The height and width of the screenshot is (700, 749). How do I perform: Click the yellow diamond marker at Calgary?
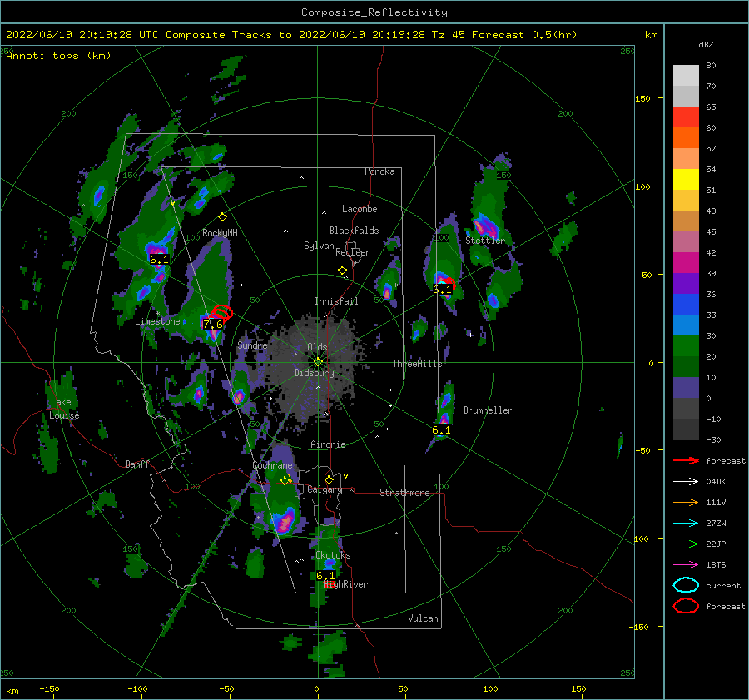pos(329,479)
